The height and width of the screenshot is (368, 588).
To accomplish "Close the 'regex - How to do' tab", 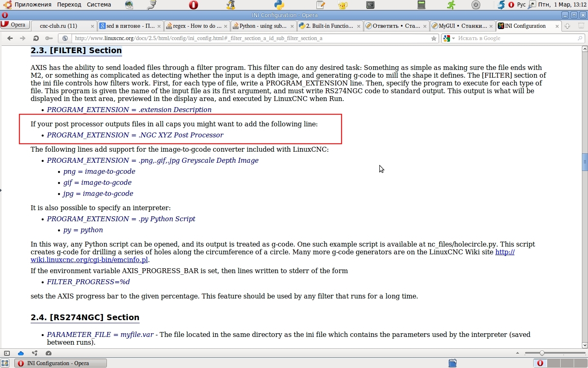I will click(225, 26).
